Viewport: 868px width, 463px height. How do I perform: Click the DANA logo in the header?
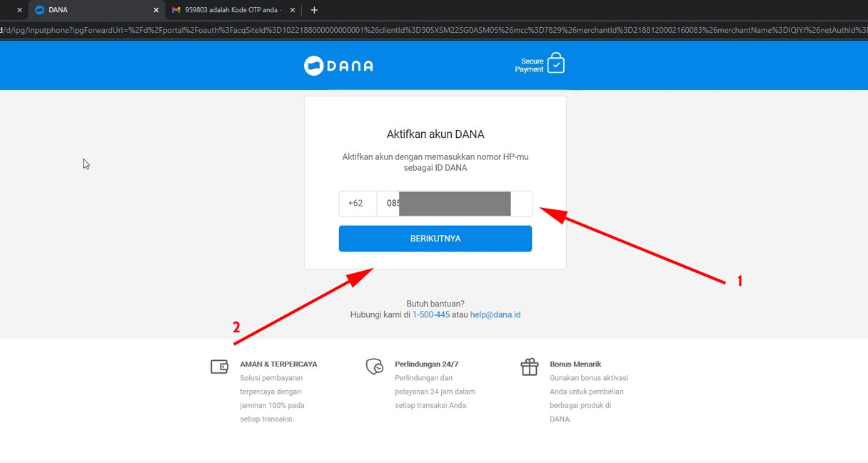click(x=338, y=66)
